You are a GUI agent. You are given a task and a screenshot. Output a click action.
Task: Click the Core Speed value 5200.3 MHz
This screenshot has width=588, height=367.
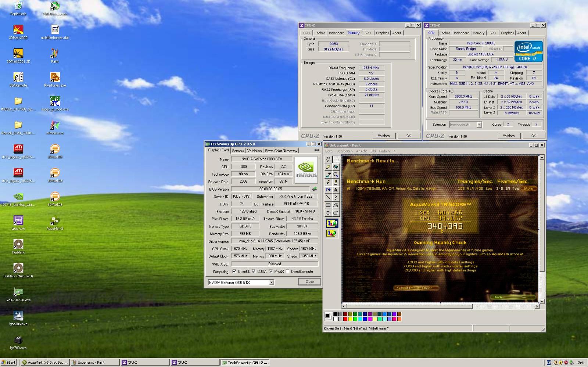coord(463,97)
